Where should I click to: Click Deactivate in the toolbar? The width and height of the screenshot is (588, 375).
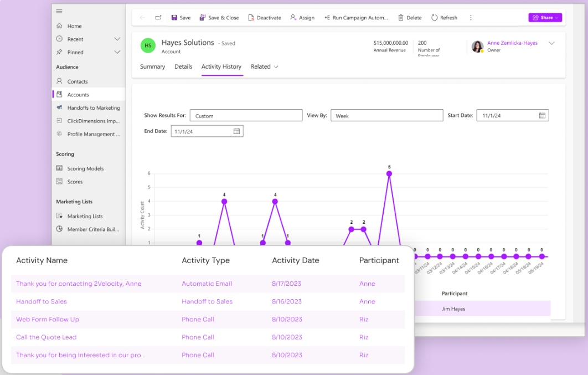pos(264,18)
